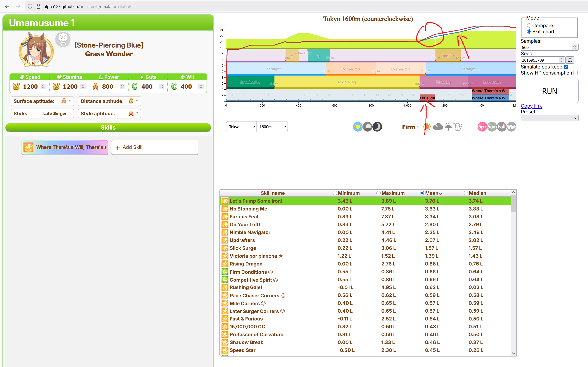Select the Summer season icon
This screenshot has height=367, width=588.
click(492, 127)
